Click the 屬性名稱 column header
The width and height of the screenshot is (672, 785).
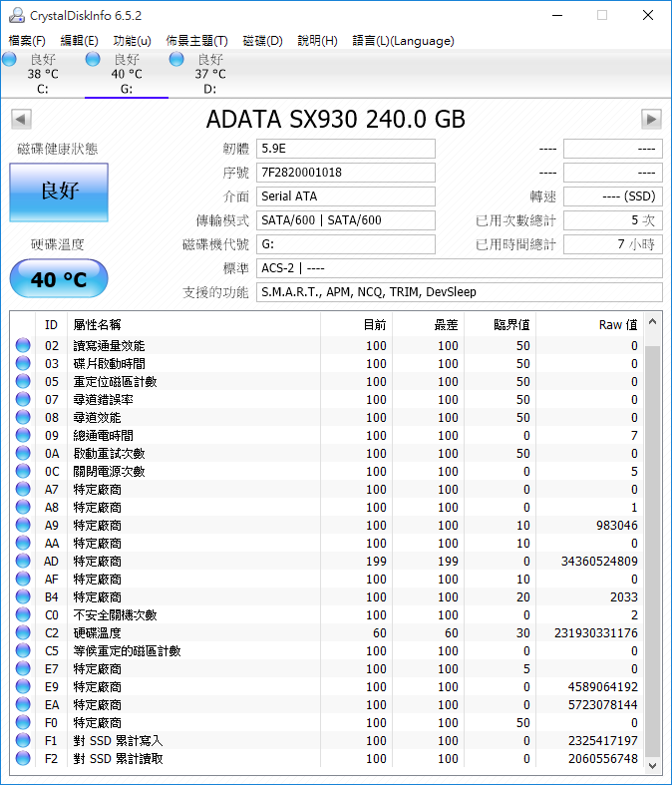(x=193, y=325)
